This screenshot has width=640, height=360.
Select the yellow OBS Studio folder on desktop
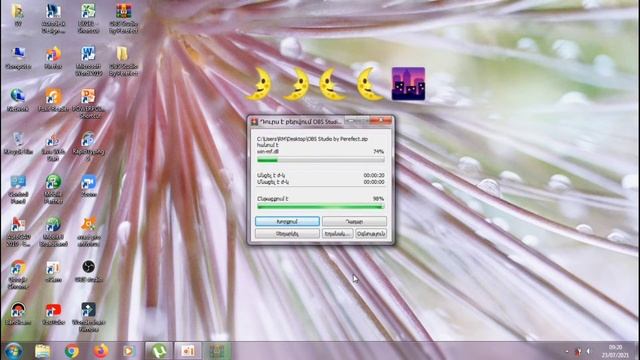[123, 61]
